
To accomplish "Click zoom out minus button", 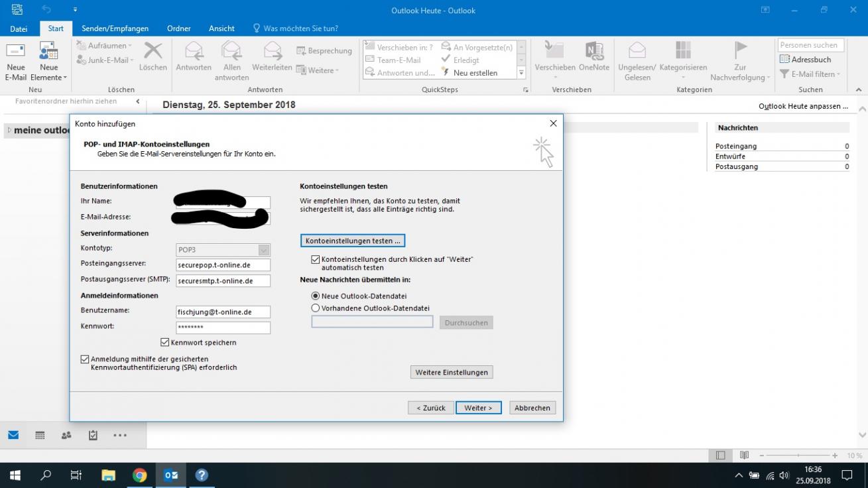I will [x=761, y=456].
